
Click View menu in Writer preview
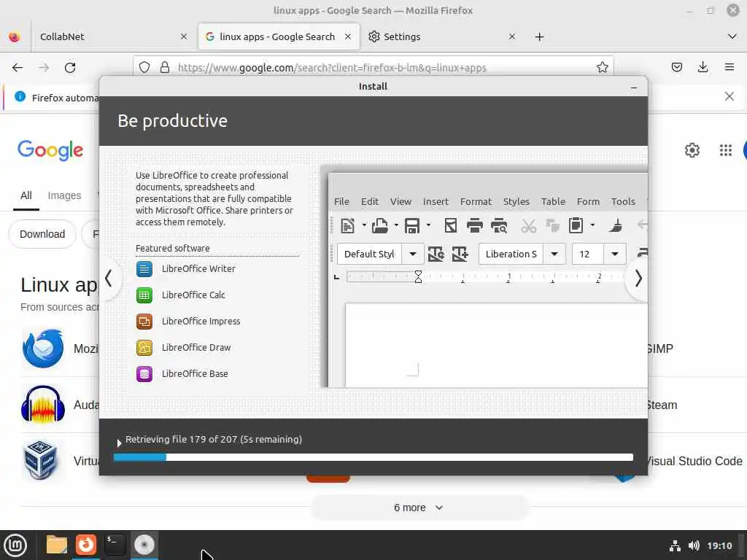click(x=400, y=201)
